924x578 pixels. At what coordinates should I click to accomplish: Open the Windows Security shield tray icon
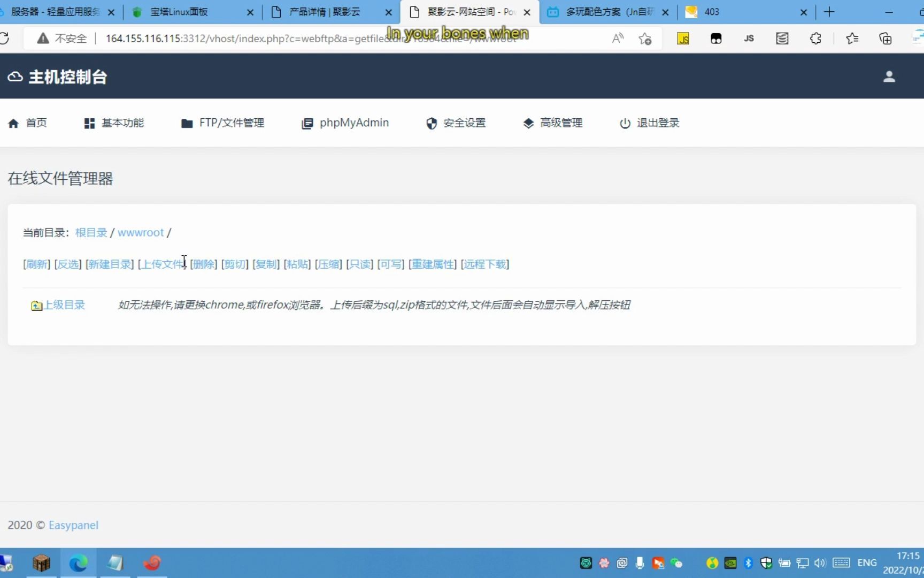766,563
